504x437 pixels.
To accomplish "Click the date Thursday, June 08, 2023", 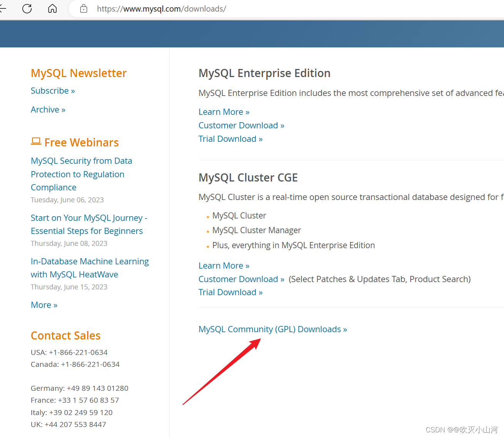I will point(69,244).
